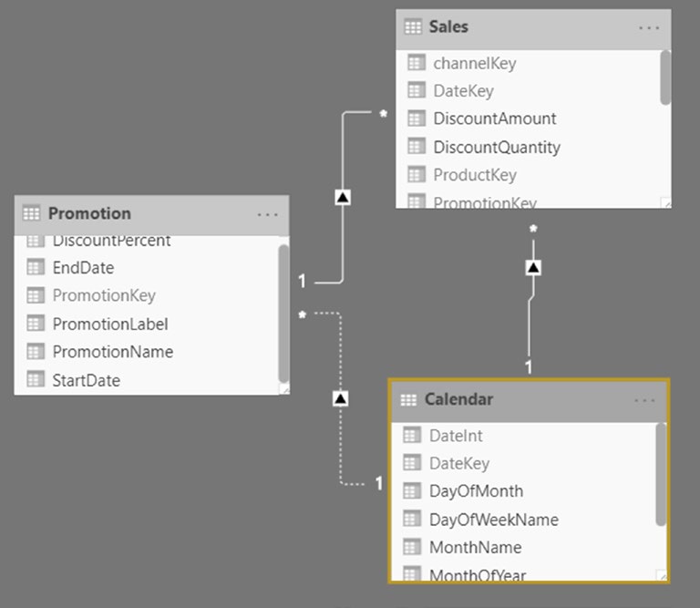This screenshot has width=700, height=608.
Task: Open the Calendar table options ellipsis
Action: [644, 400]
